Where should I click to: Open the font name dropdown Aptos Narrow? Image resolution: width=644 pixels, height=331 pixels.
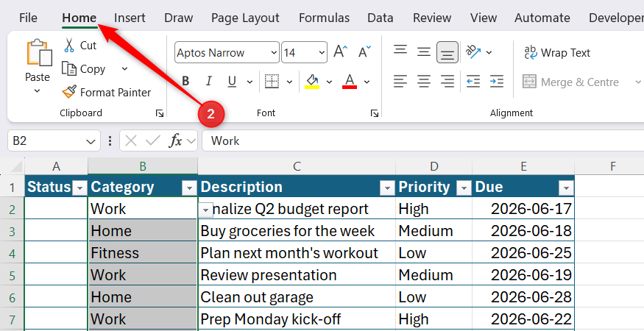[274, 52]
